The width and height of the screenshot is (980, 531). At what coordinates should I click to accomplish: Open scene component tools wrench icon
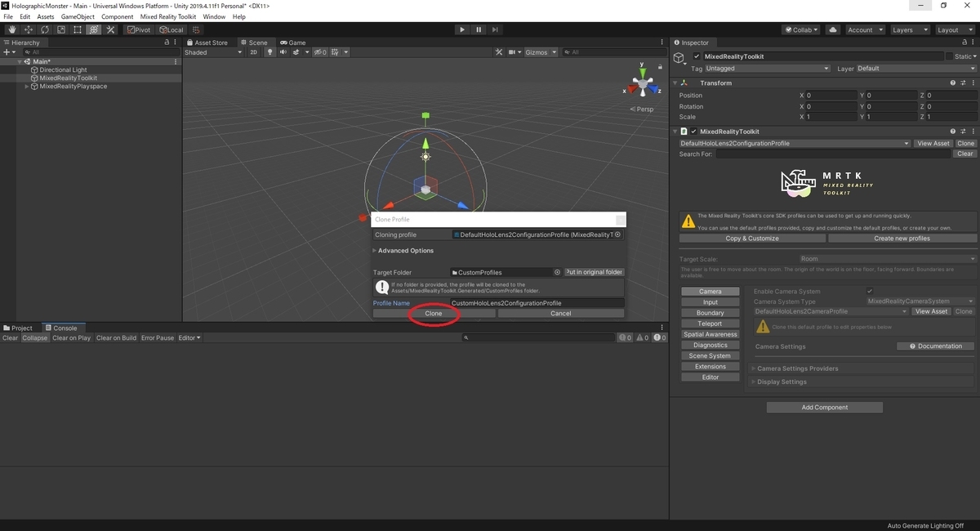(499, 52)
